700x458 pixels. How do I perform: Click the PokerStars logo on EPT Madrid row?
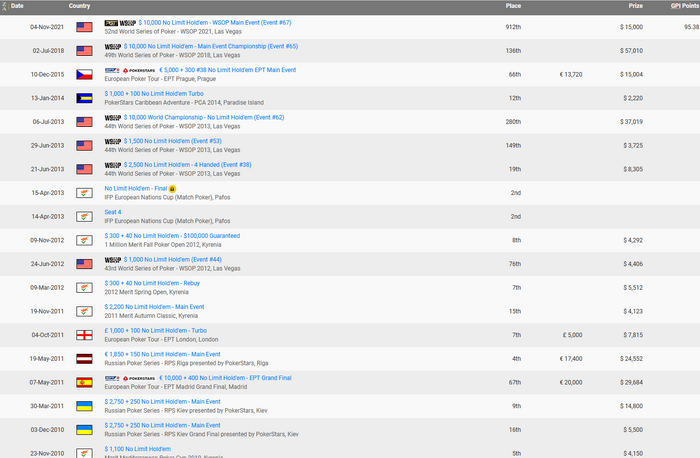coord(139,378)
